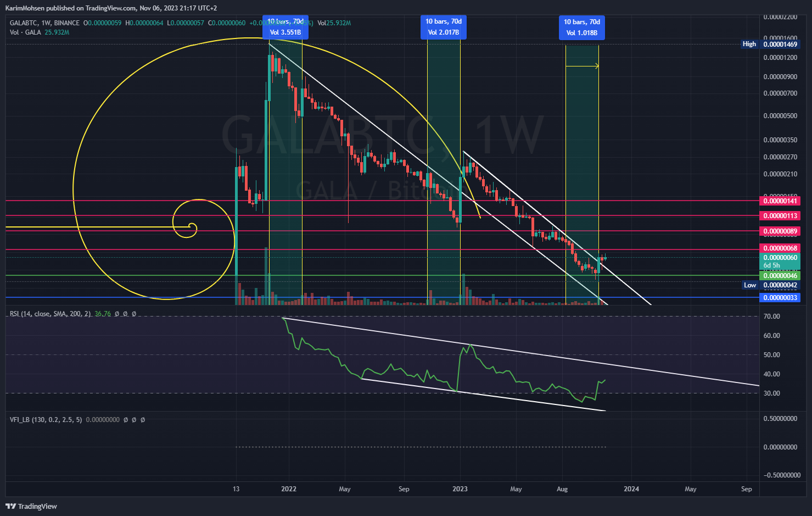Click the close value C0.00000060
Viewport: 812px width, 516px height.
227,23
